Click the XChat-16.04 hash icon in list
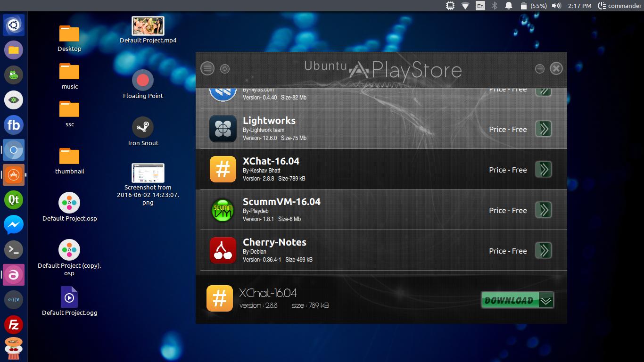Viewport: 644px width, 362px height. 223,169
